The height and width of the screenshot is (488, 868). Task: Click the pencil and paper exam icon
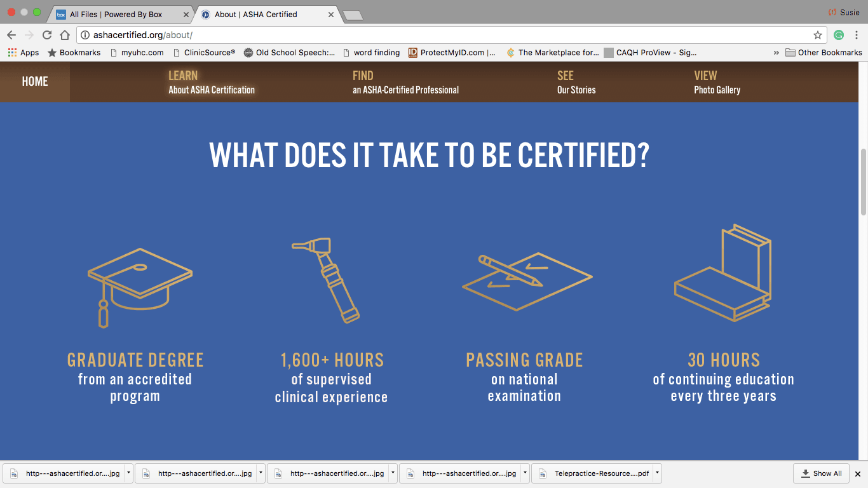point(527,281)
